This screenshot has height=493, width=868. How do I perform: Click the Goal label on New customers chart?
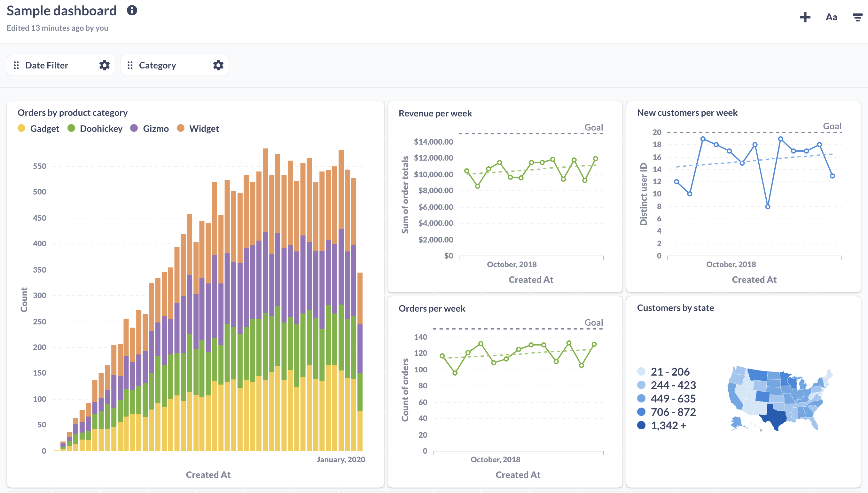pyautogui.click(x=832, y=126)
